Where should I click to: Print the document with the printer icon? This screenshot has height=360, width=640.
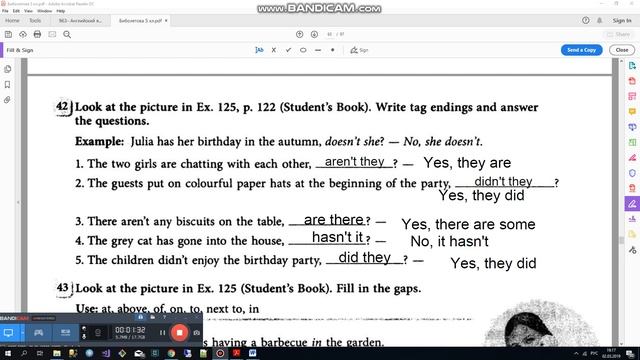[37, 34]
